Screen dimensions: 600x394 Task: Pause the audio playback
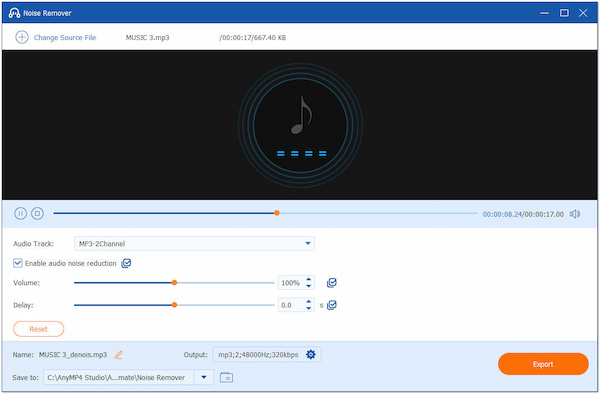point(20,213)
